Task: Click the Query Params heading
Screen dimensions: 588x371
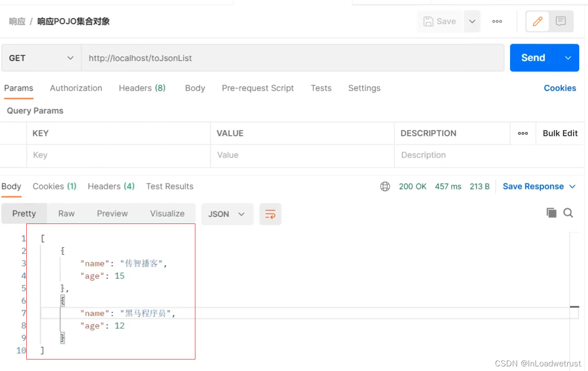Action: [35, 111]
